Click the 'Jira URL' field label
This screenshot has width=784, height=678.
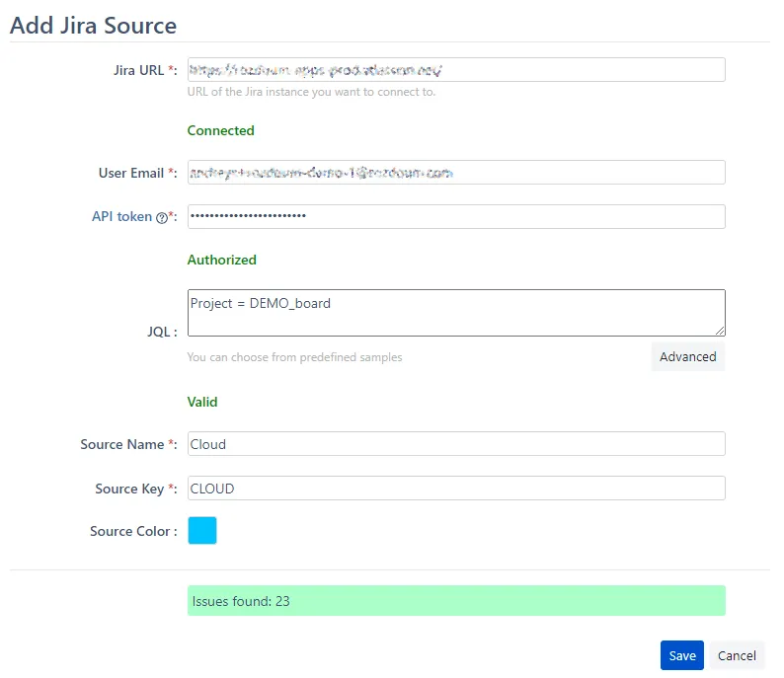coord(145,70)
